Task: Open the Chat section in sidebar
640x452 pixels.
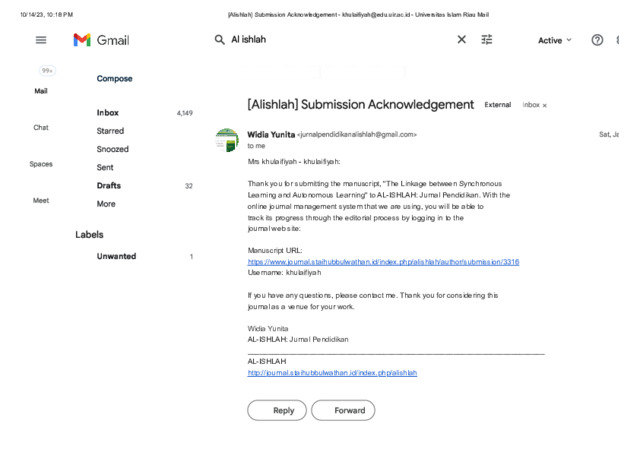Action: pos(41,127)
